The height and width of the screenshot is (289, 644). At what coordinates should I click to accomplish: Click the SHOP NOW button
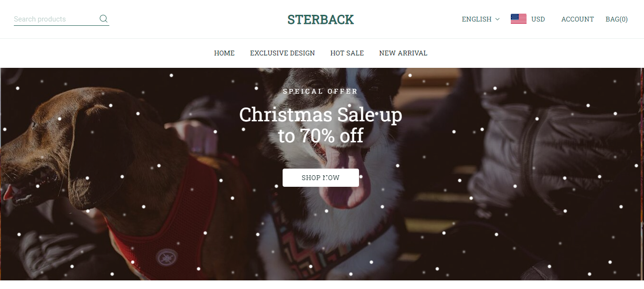click(321, 178)
